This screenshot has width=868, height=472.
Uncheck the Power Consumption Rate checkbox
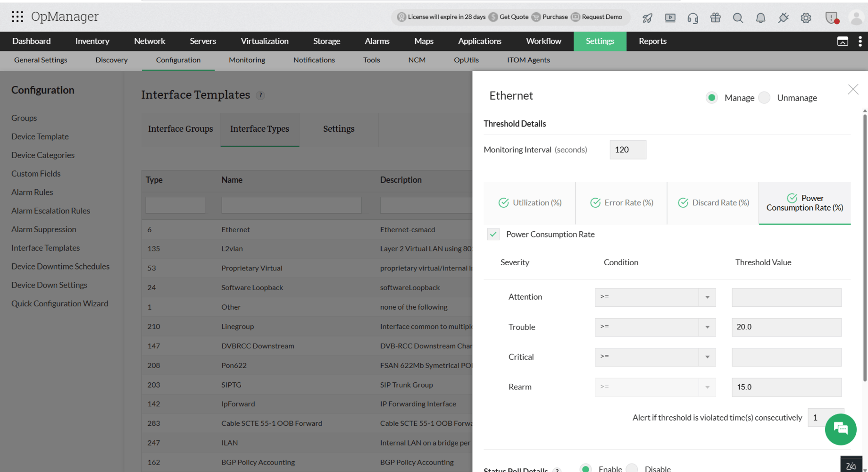tap(493, 234)
